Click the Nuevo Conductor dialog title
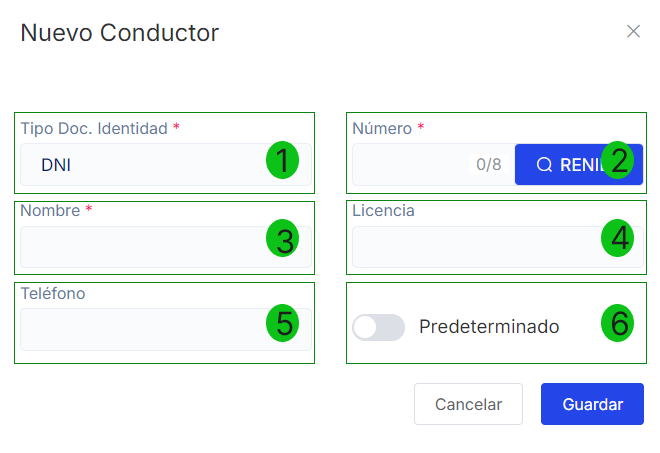 pyautogui.click(x=120, y=32)
